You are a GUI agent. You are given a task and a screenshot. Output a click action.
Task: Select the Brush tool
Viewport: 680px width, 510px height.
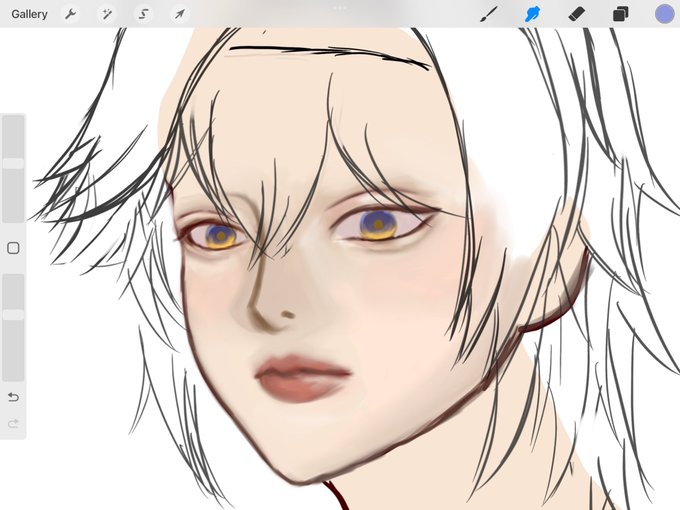click(489, 14)
